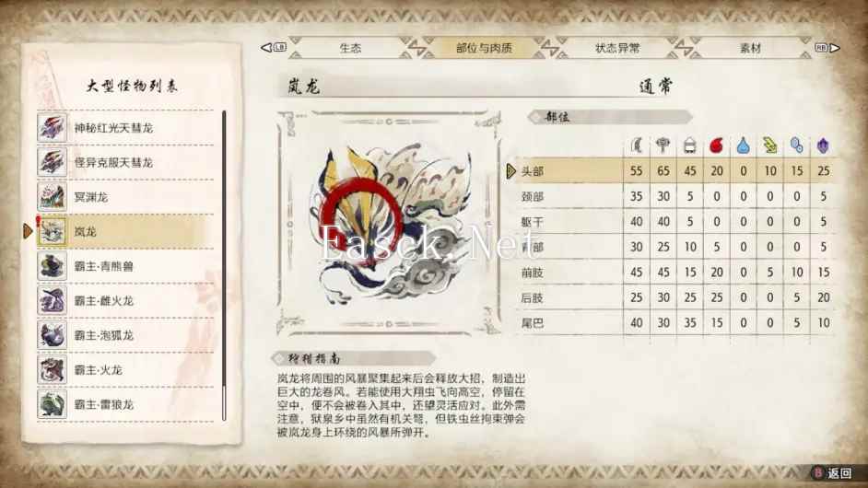Viewport: 868px width, 488px height.
Task: Click the LB previous tab arrow
Action: pos(274,48)
